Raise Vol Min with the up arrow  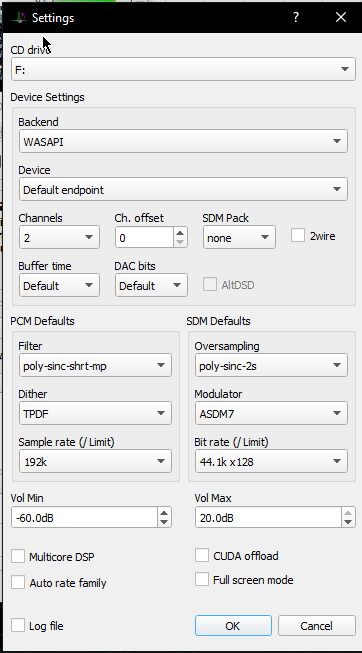(164, 513)
